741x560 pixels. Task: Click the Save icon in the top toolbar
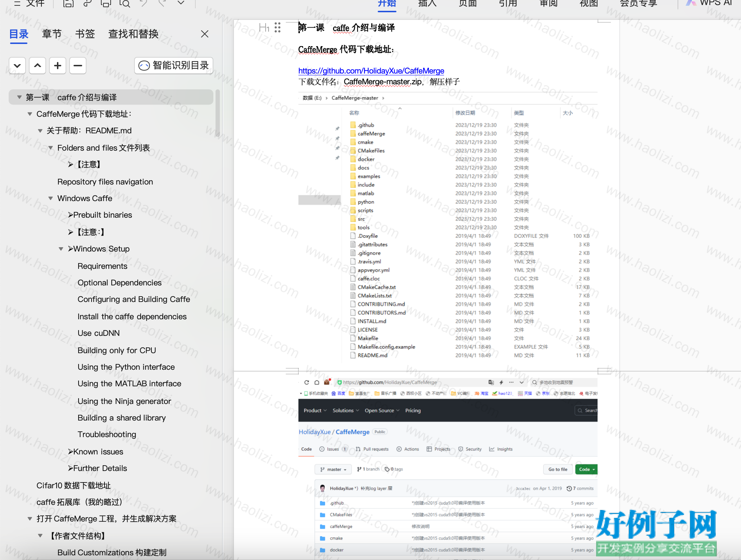[68, 3]
